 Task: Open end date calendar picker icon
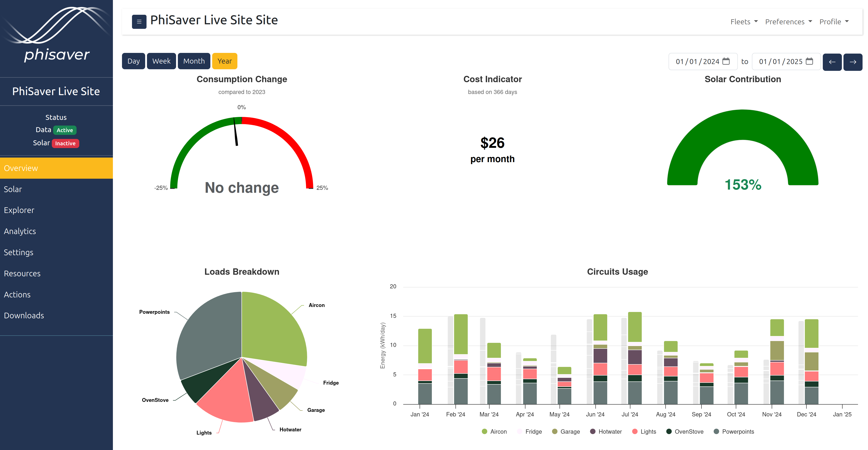pyautogui.click(x=809, y=61)
